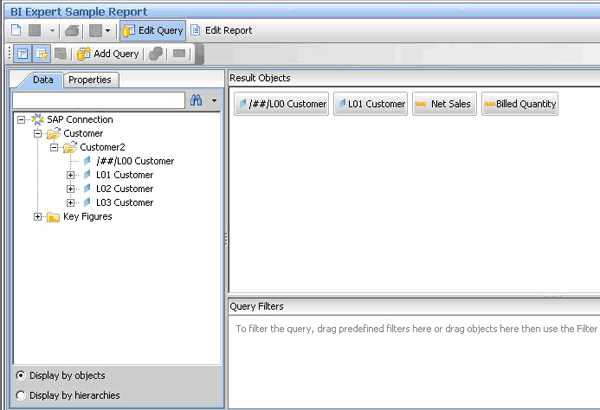Switch to the Properties tab
600x410 pixels.
[x=91, y=80]
